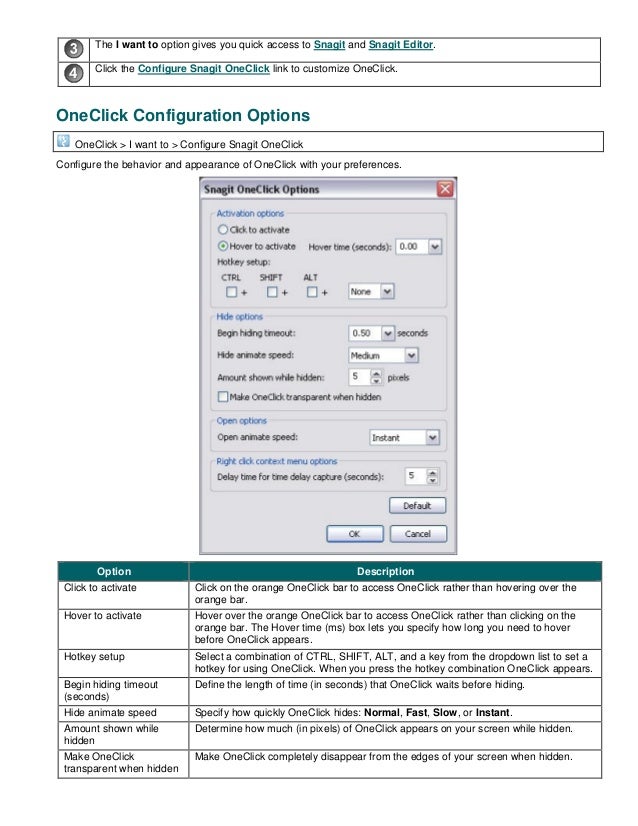The width and height of the screenshot is (638, 826).
Task: Click the OK button
Action: 355,534
